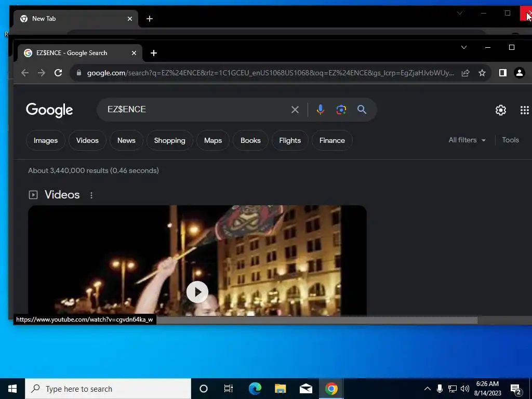This screenshot has height=399, width=532.
Task: Open new tab in the Google Search window
Action: point(154,53)
